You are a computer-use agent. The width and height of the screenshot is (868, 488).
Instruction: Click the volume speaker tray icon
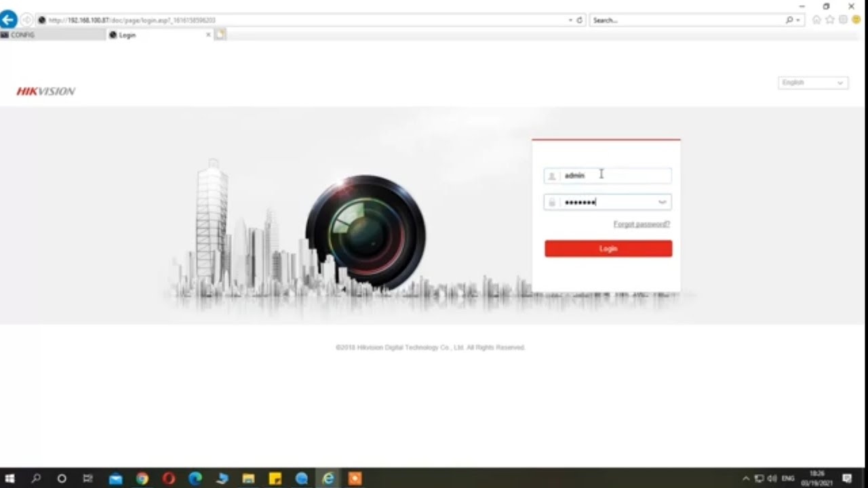pyautogui.click(x=772, y=479)
